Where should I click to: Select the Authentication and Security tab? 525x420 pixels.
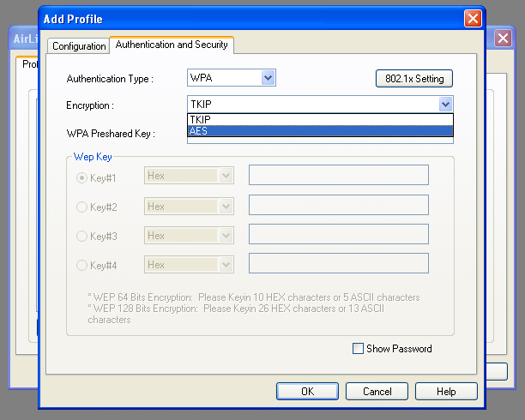pyautogui.click(x=172, y=45)
